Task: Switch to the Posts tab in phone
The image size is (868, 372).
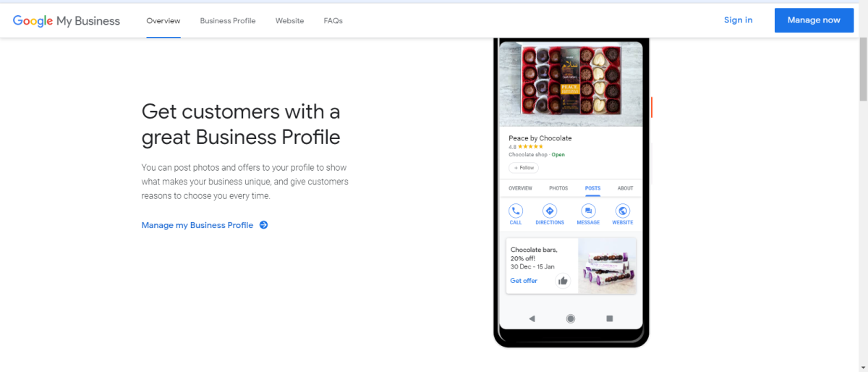Action: (x=592, y=188)
